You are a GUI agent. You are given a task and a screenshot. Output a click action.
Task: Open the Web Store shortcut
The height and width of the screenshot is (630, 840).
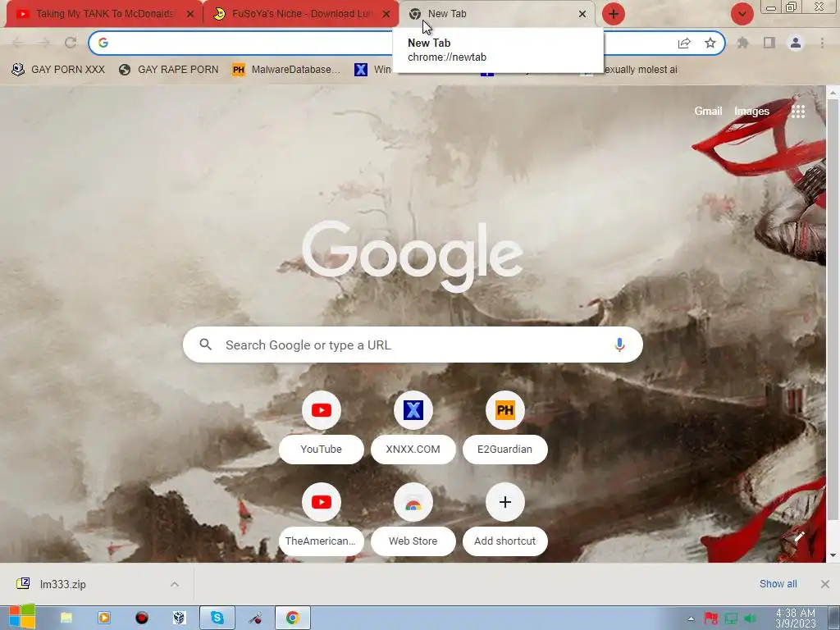tap(413, 519)
